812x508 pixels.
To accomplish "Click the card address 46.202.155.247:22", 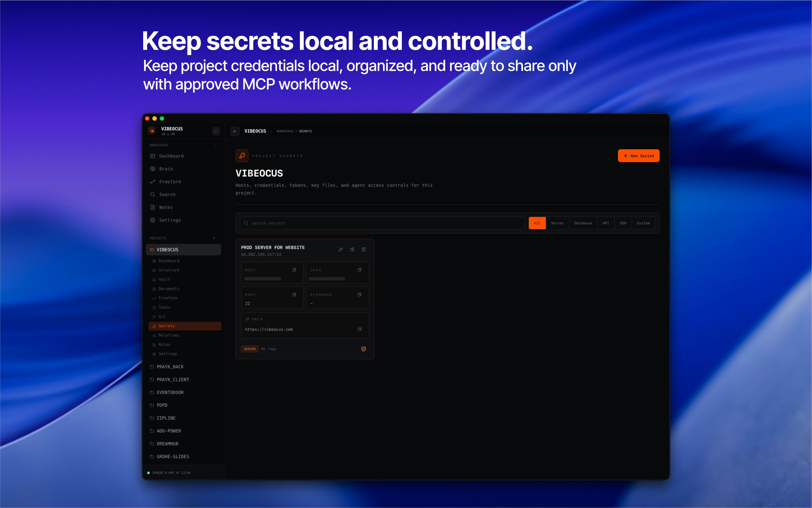I will 261,254.
